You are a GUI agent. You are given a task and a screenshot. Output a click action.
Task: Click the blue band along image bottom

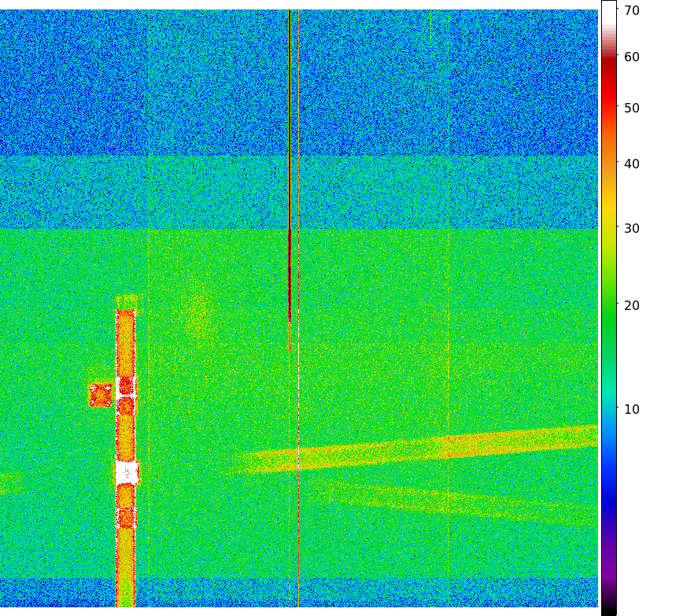tap(299, 592)
